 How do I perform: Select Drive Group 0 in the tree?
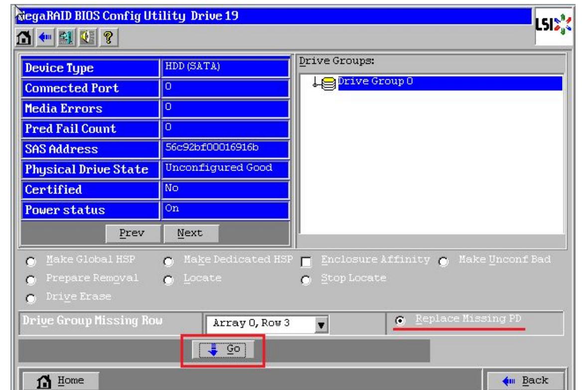pyautogui.click(x=450, y=83)
